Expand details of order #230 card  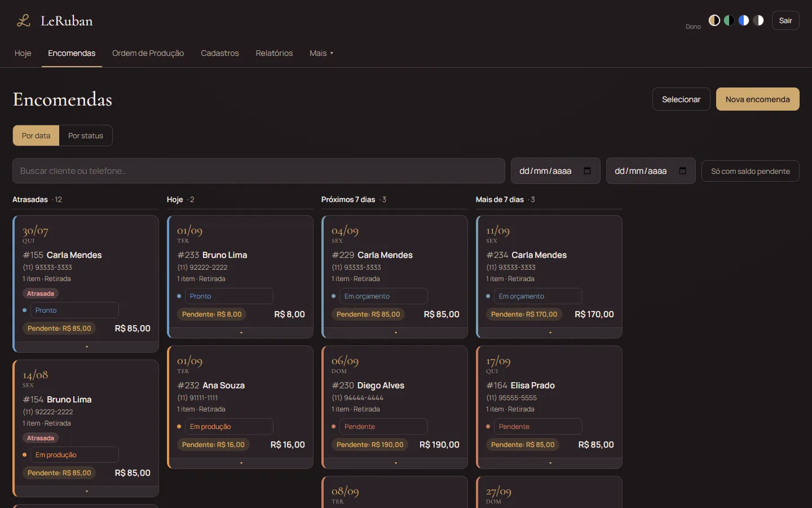click(x=396, y=463)
